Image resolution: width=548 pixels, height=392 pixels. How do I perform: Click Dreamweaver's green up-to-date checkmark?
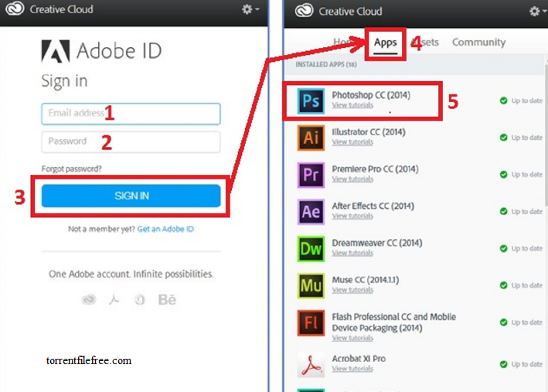pyautogui.click(x=503, y=249)
